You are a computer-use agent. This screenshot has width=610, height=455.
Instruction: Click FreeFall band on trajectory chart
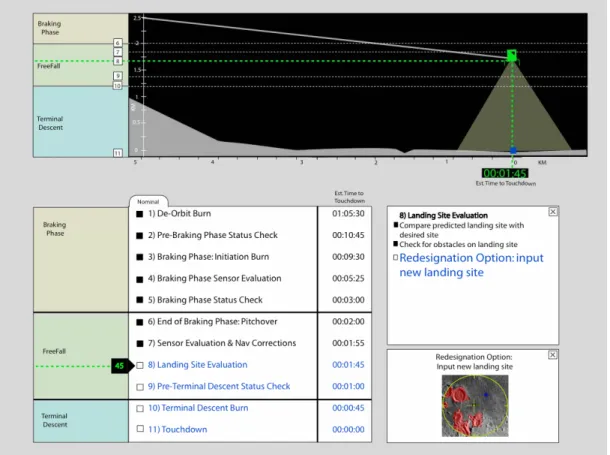81,65
